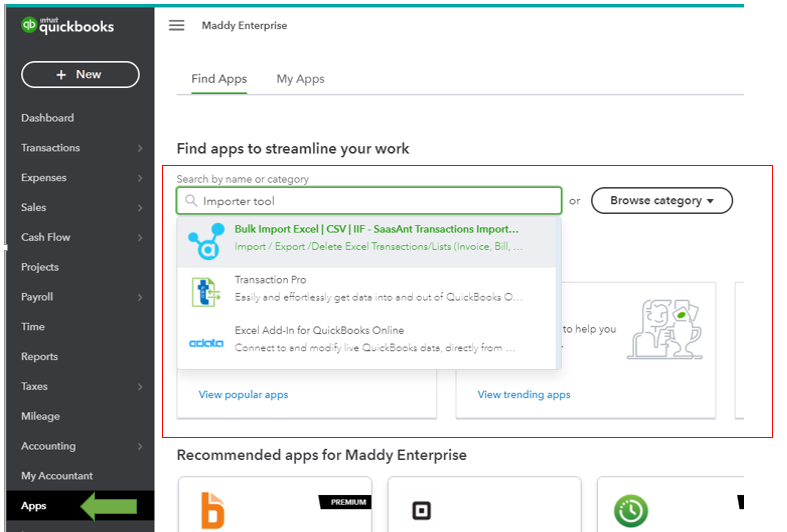Open Payroll in the sidebar
This screenshot has height=532, width=787.
[x=37, y=297]
